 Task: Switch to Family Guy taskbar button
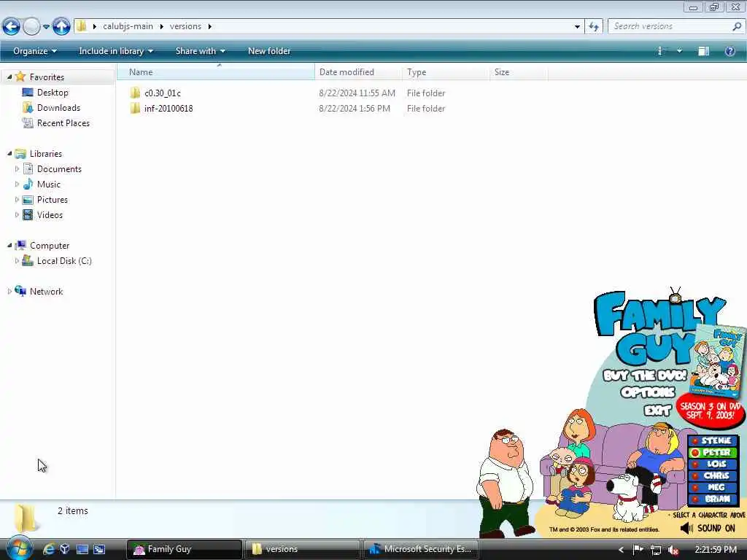point(184,549)
